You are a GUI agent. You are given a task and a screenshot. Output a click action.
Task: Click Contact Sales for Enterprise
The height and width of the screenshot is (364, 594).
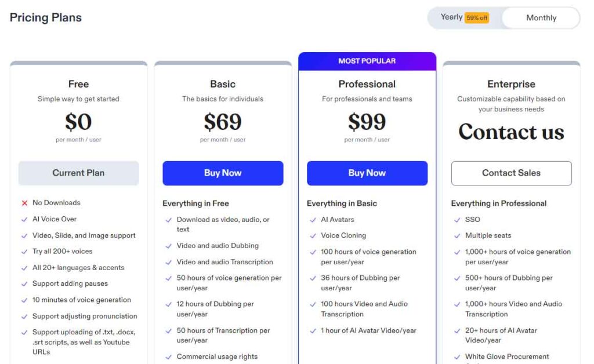(511, 173)
